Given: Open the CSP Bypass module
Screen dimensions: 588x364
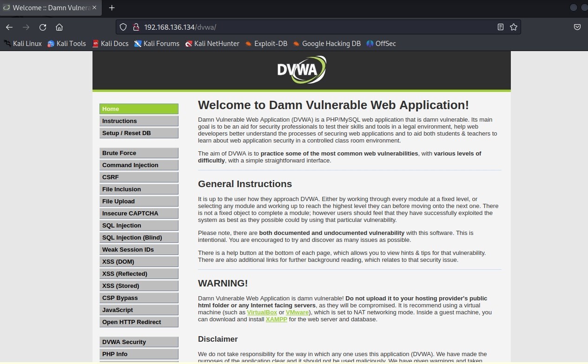Looking at the screenshot, I should [x=139, y=298].
